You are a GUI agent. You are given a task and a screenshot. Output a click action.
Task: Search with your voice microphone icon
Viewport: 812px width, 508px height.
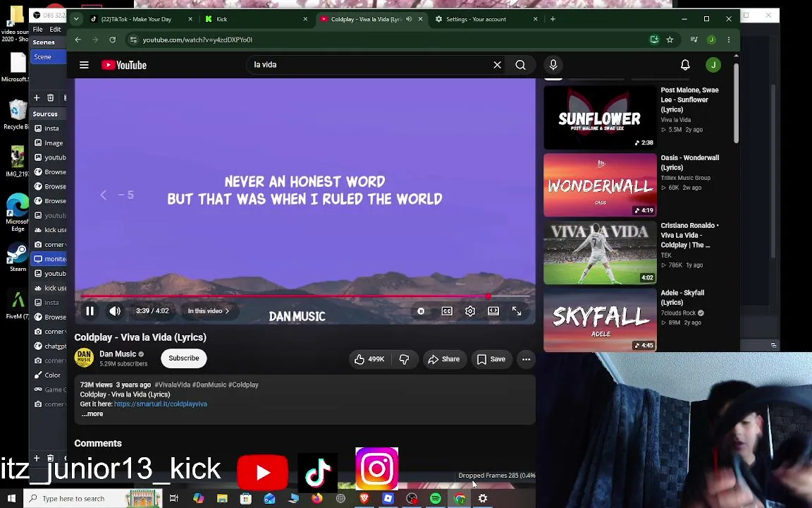[553, 65]
